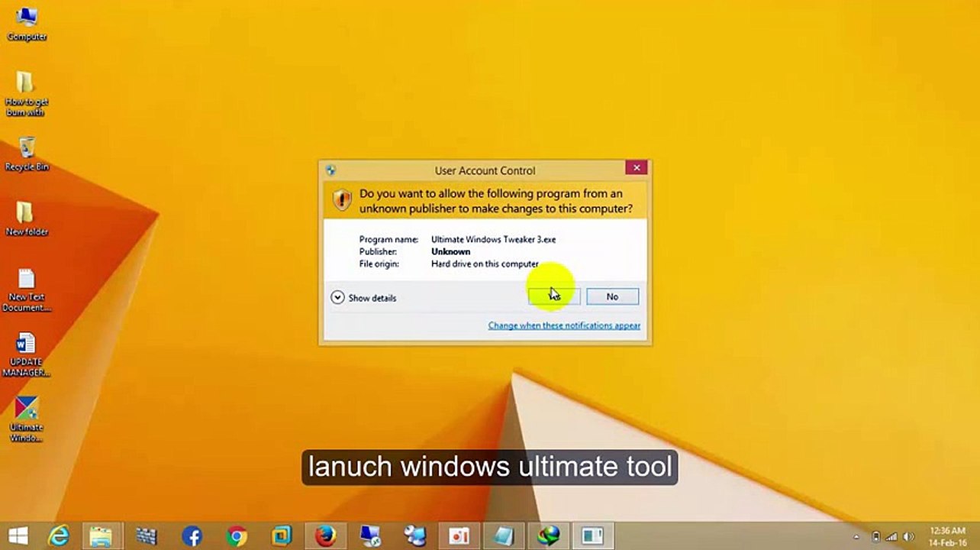
Task: Select the New folder desktop icon
Action: pyautogui.click(x=27, y=218)
